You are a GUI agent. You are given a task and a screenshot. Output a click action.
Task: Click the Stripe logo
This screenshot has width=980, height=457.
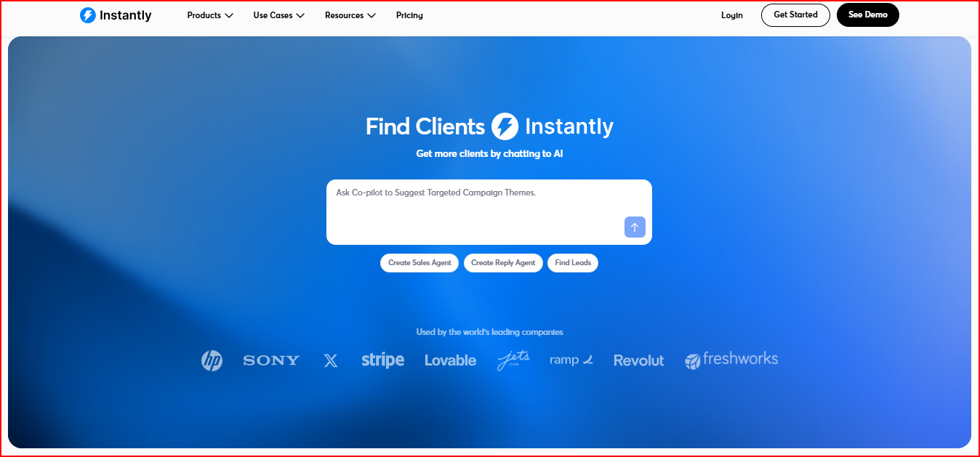coord(382,360)
